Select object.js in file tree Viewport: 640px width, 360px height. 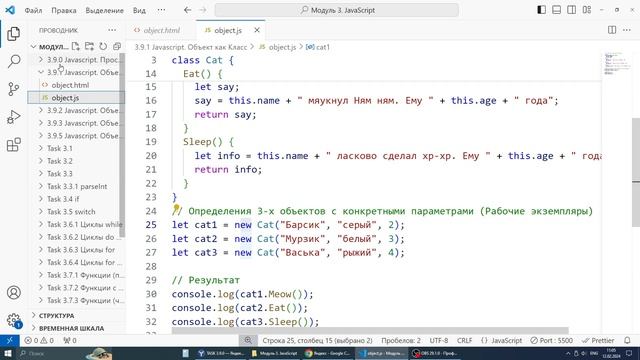point(76,98)
